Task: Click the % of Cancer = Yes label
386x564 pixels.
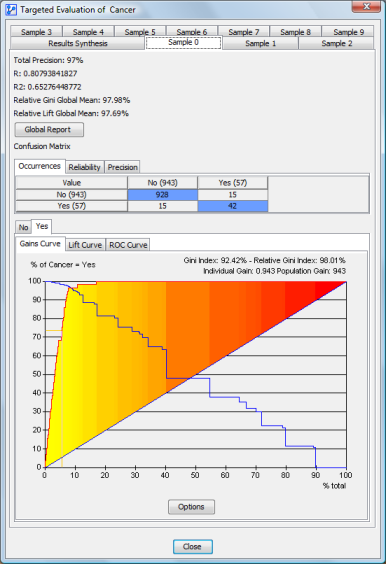Action: tap(63, 265)
